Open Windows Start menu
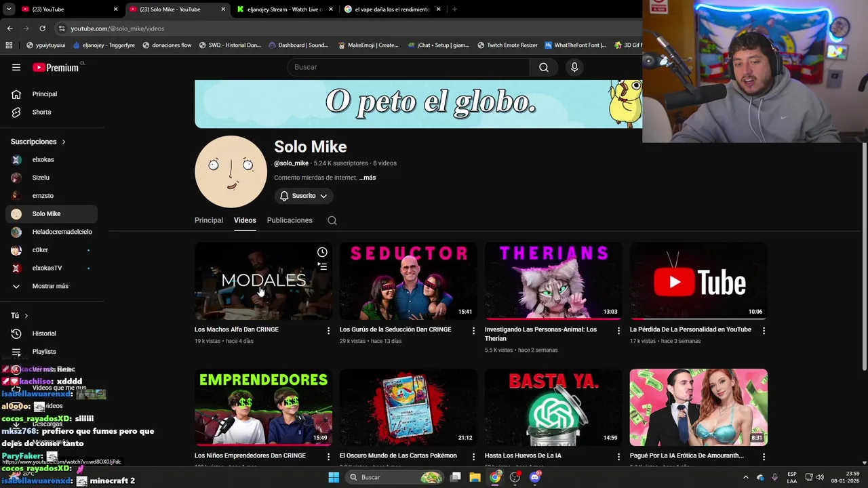The image size is (868, 488). tap(334, 477)
